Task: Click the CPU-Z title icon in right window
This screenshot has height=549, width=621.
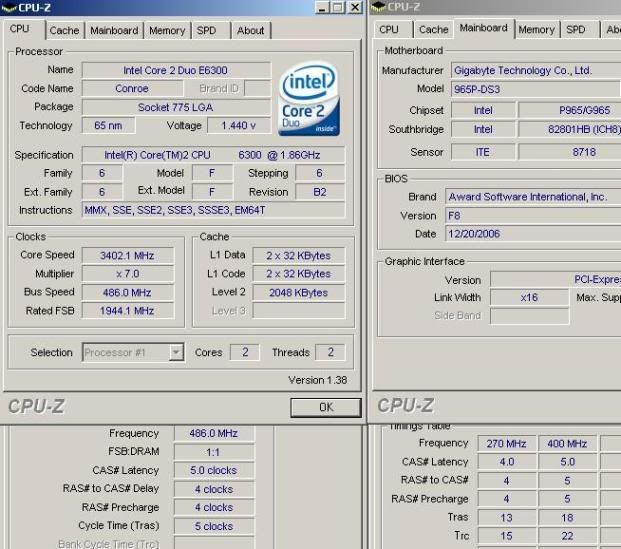Action: coord(378,7)
